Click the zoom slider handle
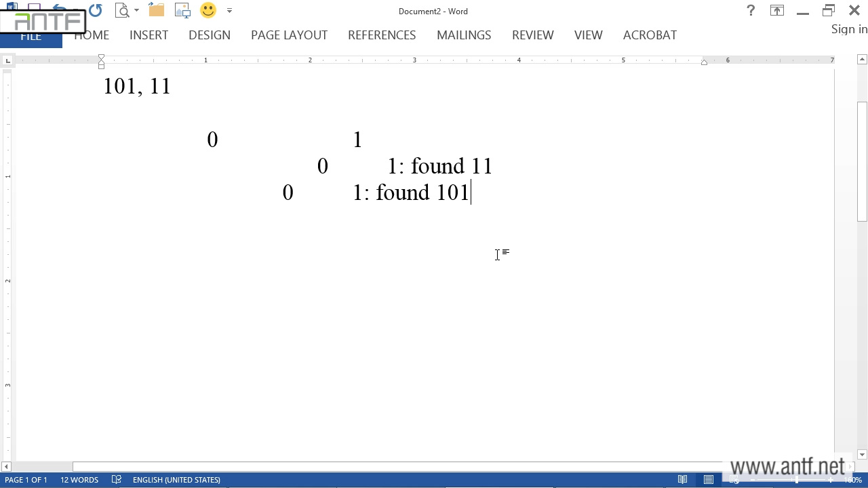Screen dimensions: 868x488 pyautogui.click(x=797, y=480)
